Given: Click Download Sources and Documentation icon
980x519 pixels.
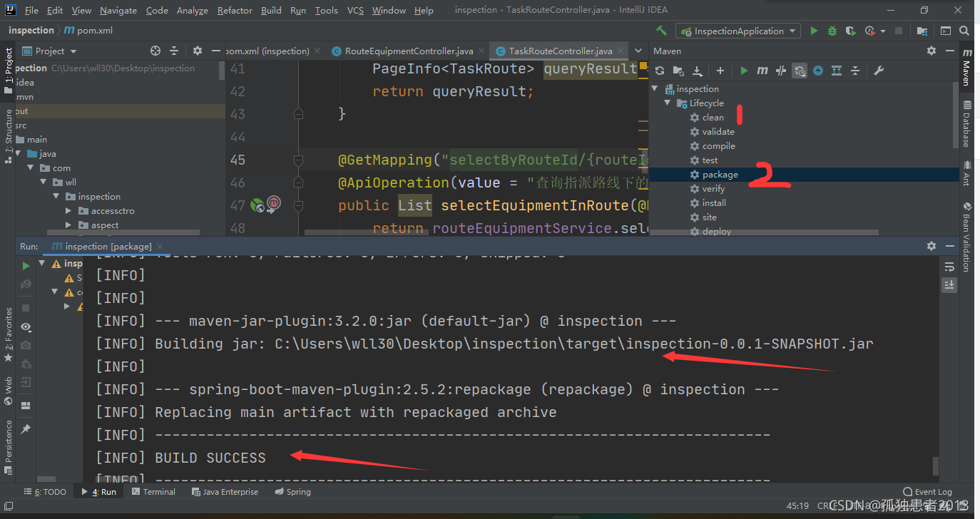Looking at the screenshot, I should tap(698, 71).
